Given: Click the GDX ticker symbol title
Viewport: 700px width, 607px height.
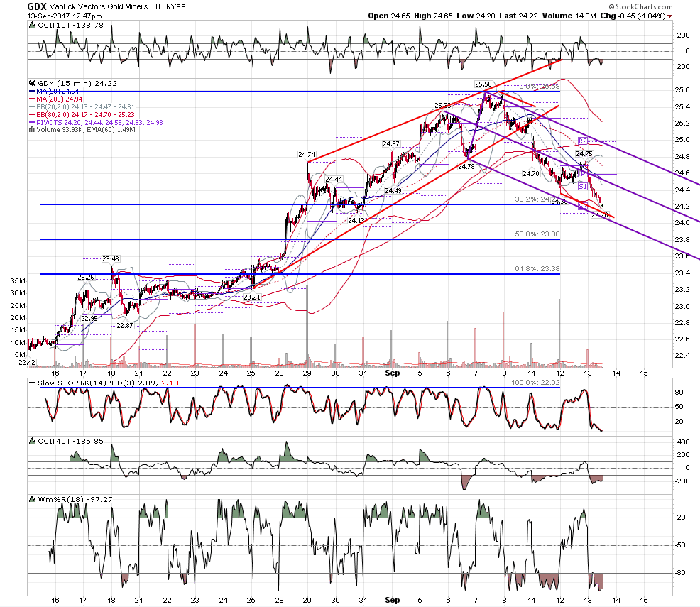Looking at the screenshot, I should (37, 6).
